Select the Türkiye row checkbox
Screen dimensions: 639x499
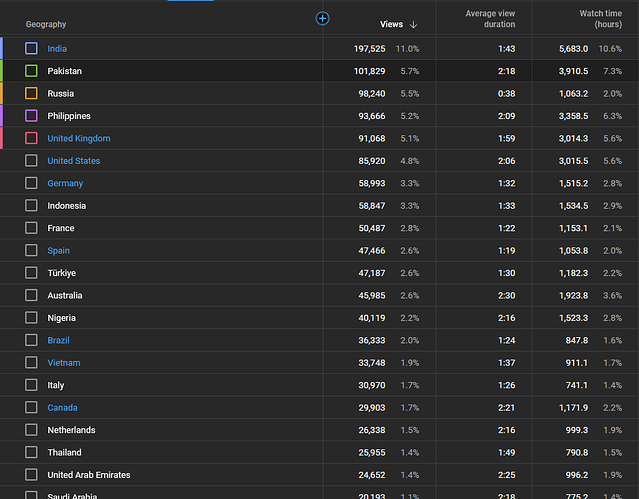31,273
